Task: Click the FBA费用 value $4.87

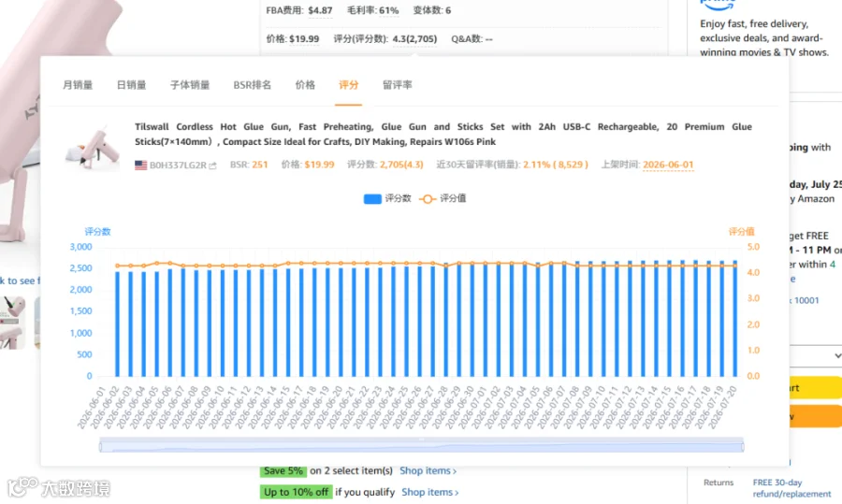Action: tap(320, 10)
